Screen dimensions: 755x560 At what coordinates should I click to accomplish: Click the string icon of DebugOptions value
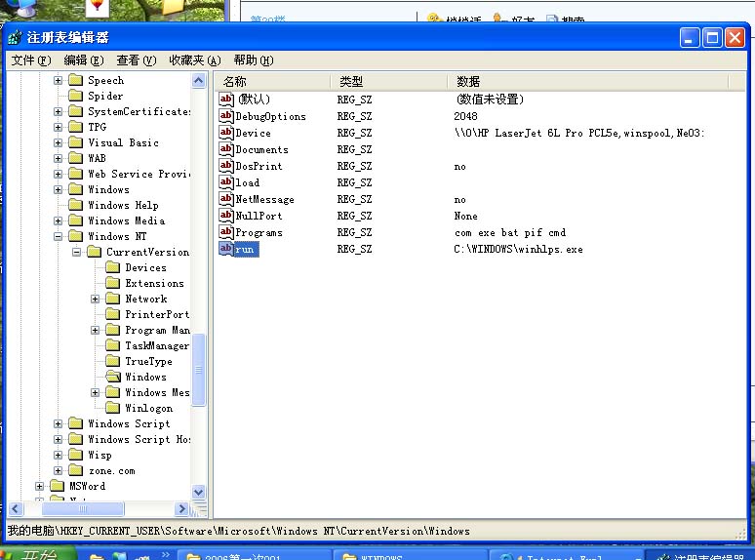coord(226,115)
